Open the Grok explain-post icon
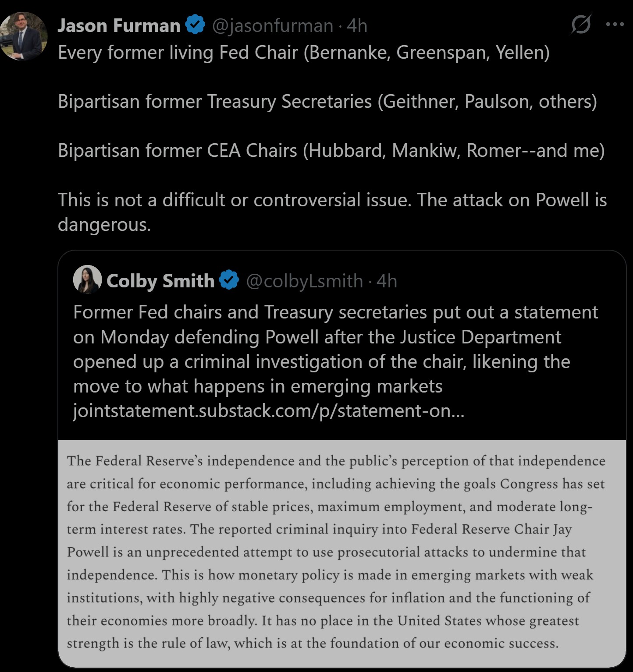Viewport: 633px width, 672px height. click(581, 25)
